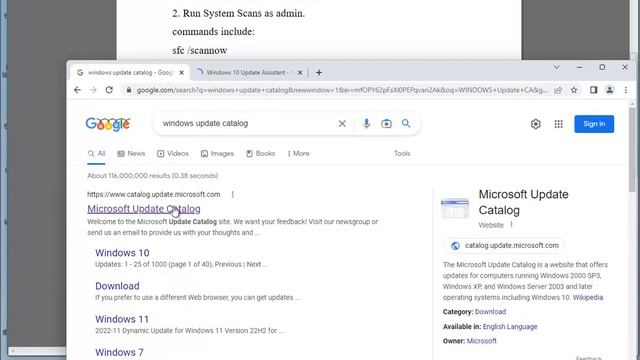Click the Owner Microsoft link

coord(481,341)
